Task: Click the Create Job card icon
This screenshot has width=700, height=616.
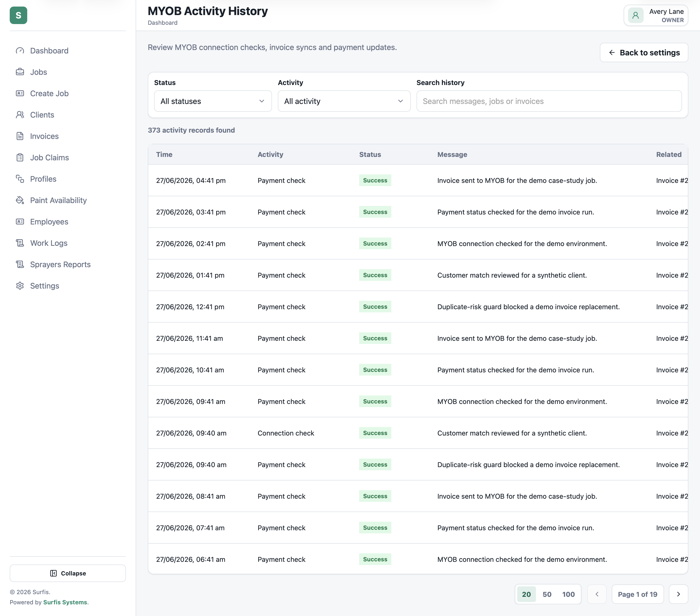Action: (x=20, y=94)
